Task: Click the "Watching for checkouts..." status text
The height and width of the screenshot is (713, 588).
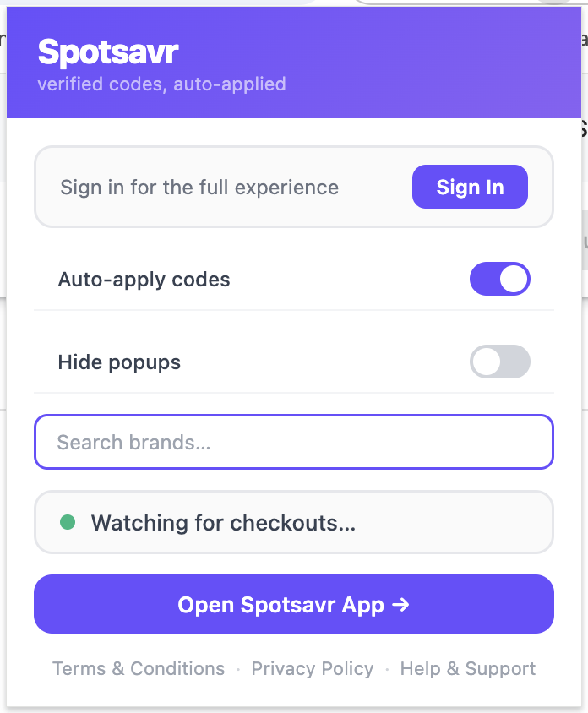Action: click(223, 523)
